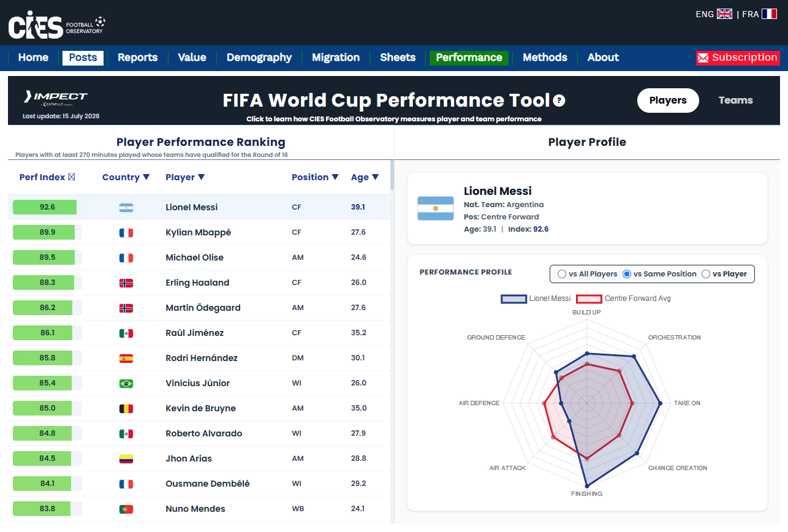Open the Posts menu item

(83, 58)
